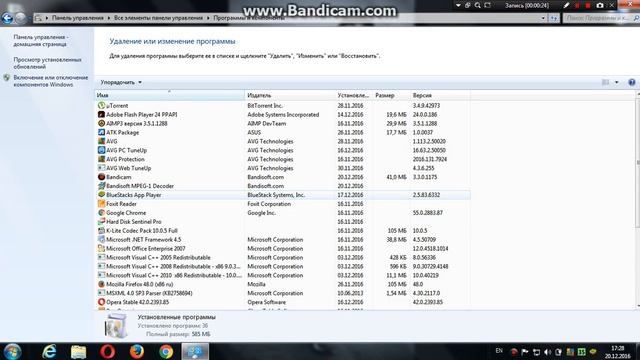Click BlueStack Systems, Inc. publisher cell
The width and height of the screenshot is (640, 360).
click(276, 195)
